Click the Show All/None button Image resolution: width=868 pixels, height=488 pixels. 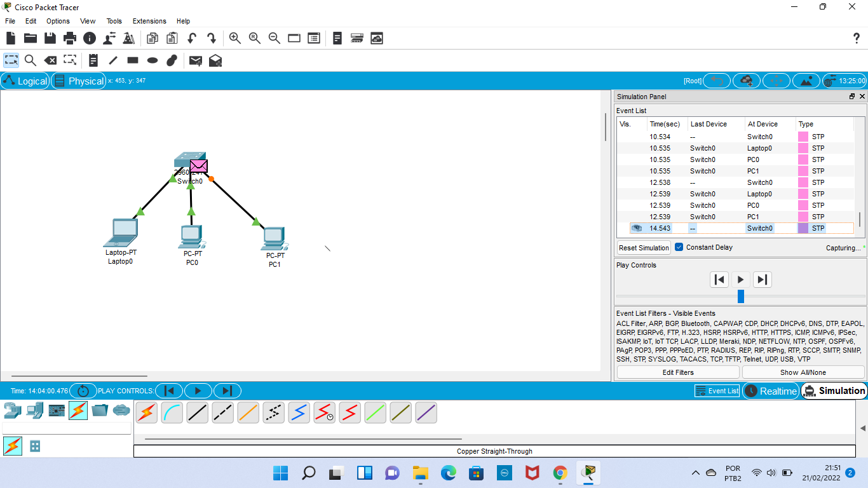pyautogui.click(x=803, y=372)
